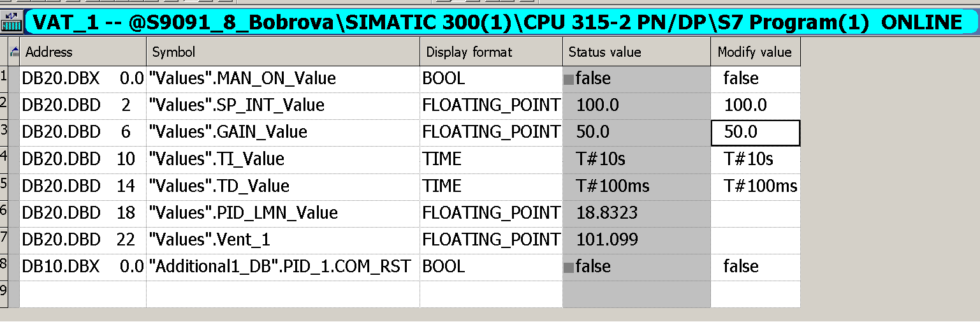Select the GAIN_Value modify field showing 50.0

click(x=756, y=133)
